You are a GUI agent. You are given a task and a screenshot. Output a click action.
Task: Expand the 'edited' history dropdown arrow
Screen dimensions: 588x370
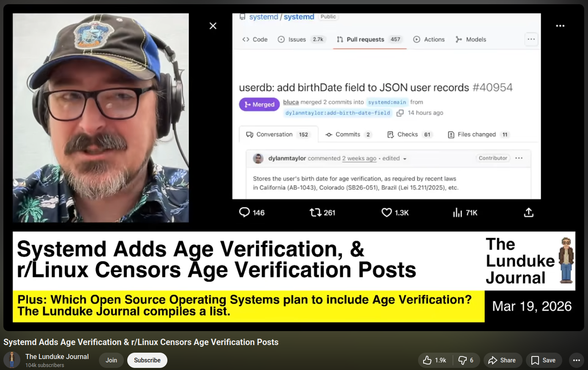click(x=405, y=159)
